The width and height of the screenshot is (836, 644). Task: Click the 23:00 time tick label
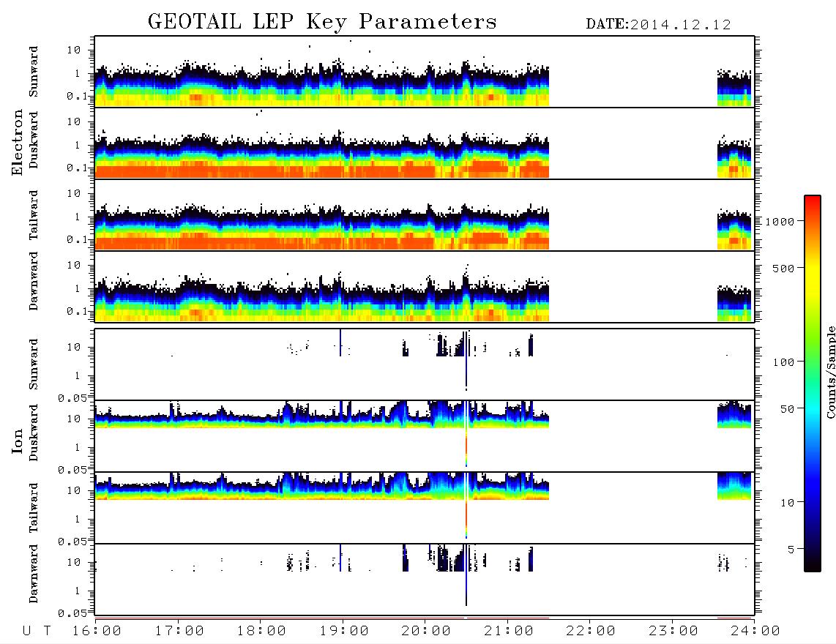[673, 632]
